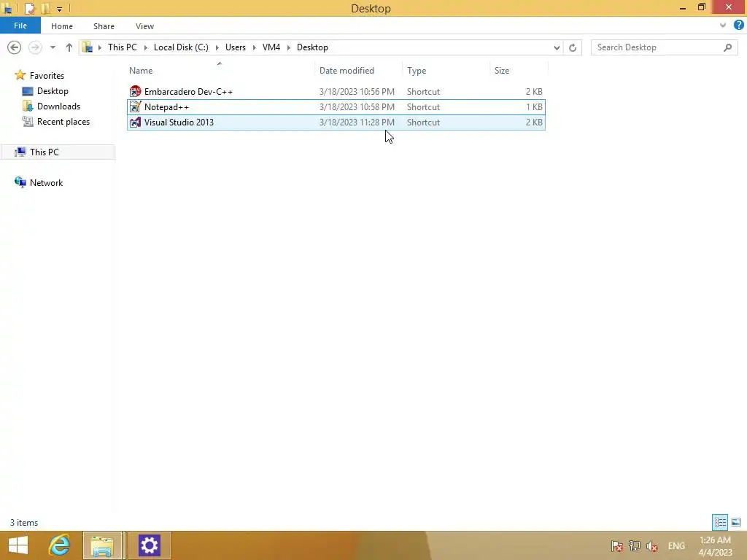
Task: Click VM4 breadcrumb in address bar
Action: [x=271, y=47]
